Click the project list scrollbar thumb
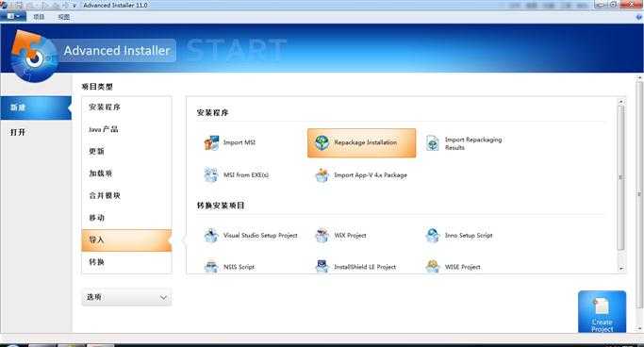 tap(621, 177)
